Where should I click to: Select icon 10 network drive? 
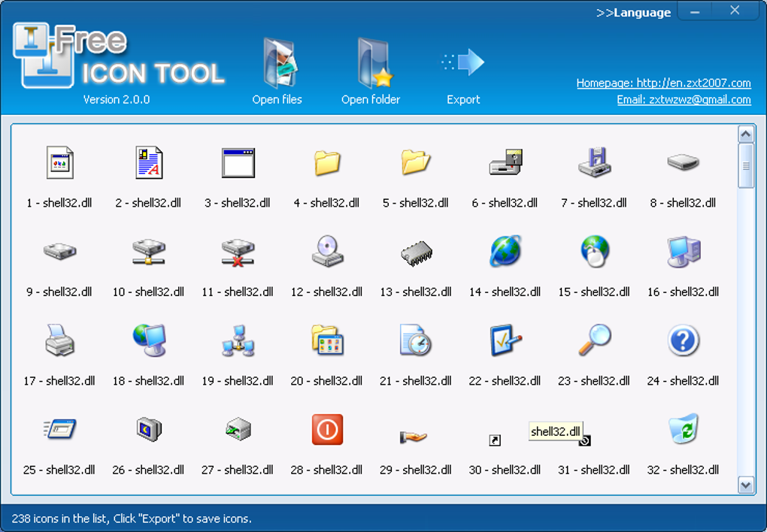click(x=149, y=251)
